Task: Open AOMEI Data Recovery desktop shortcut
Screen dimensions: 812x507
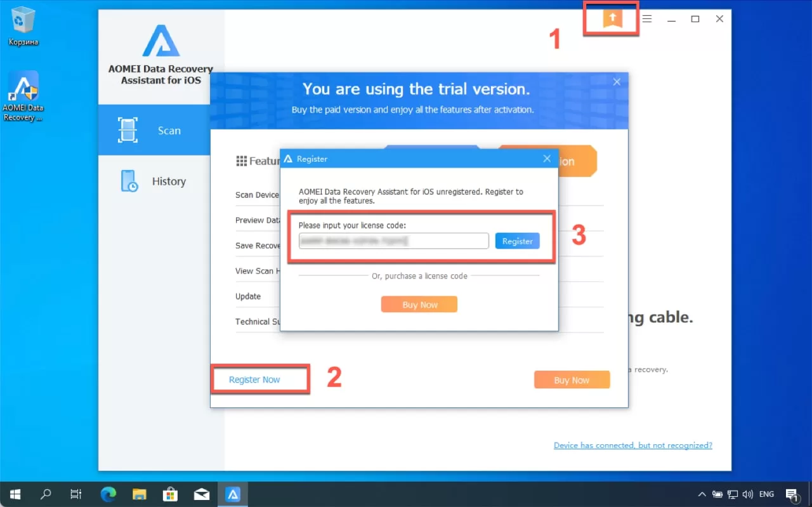Action: pos(23,96)
